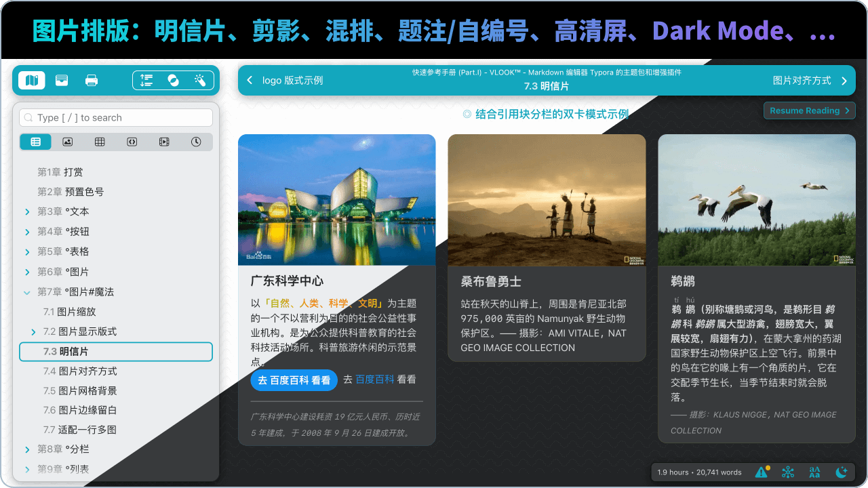Viewport: 868px width, 488px height.
Task: Collapse the '第7章 °图片#魔法' chapter
Action: coord(27,292)
